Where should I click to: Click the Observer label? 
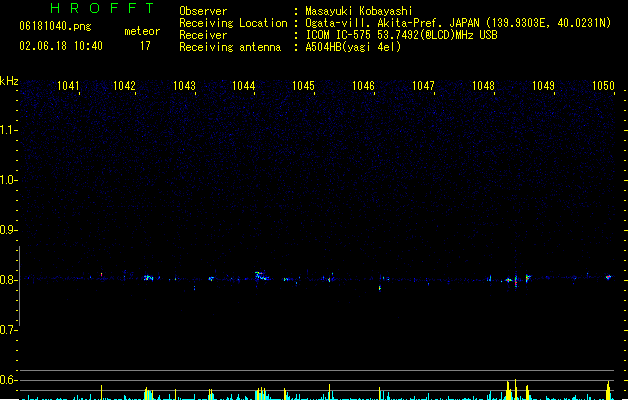point(203,11)
